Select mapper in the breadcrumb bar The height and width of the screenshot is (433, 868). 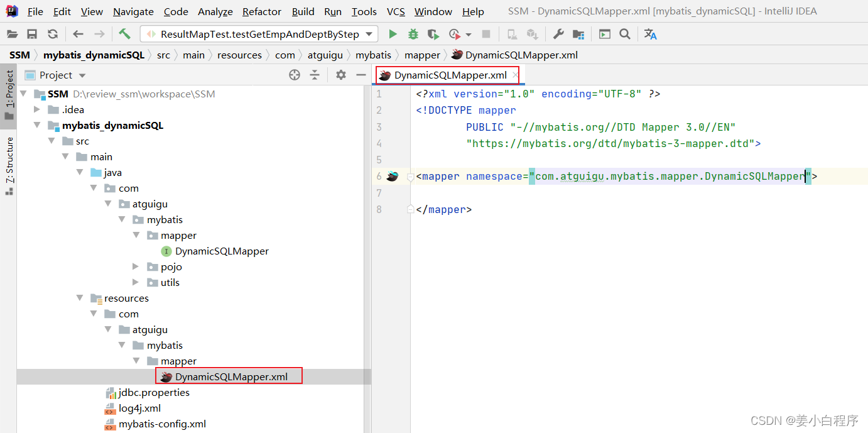(422, 55)
